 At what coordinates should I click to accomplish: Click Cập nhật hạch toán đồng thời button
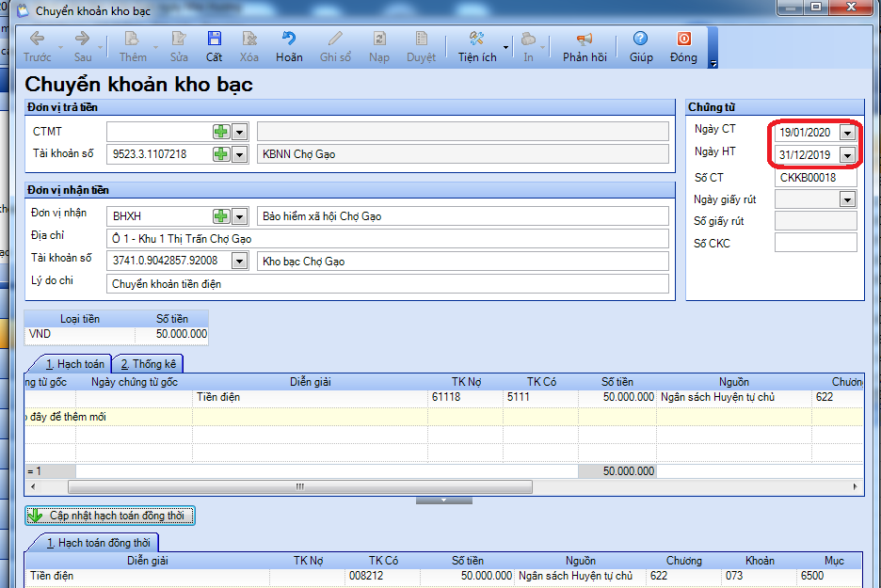[109, 516]
